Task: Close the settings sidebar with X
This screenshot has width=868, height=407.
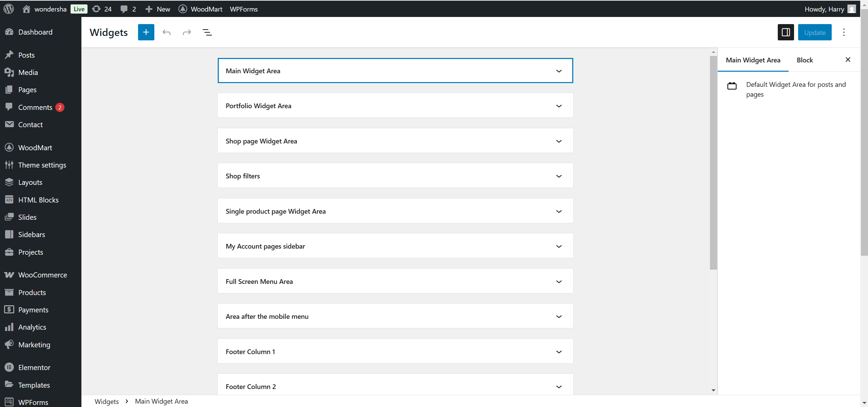Action: click(848, 60)
